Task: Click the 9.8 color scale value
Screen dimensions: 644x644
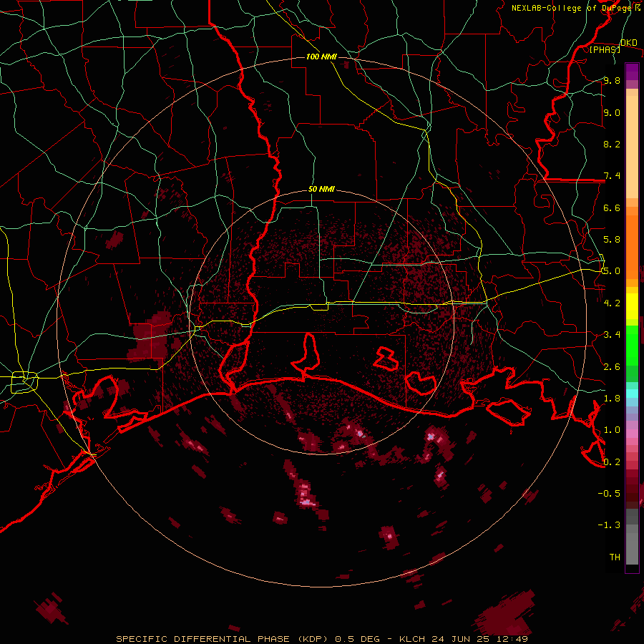Action: click(x=612, y=81)
